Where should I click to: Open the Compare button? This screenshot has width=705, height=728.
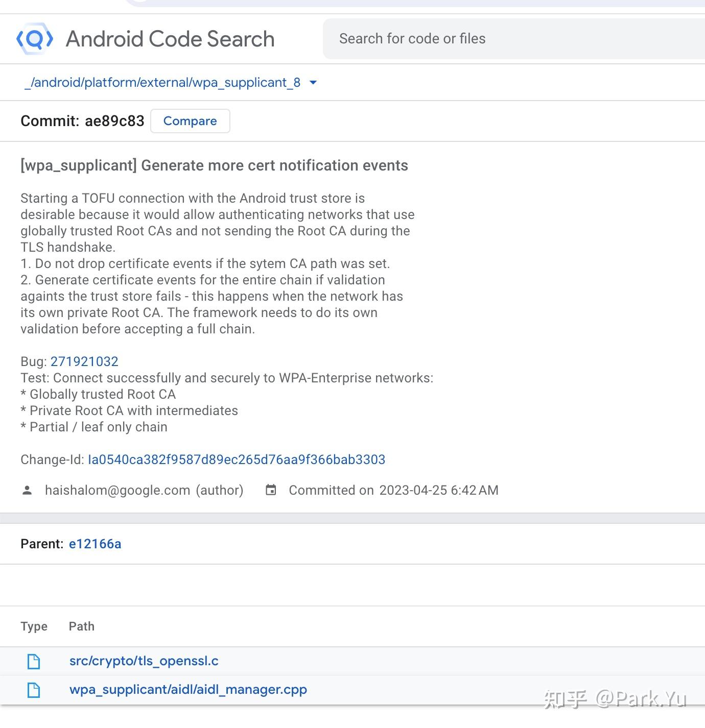click(x=190, y=121)
